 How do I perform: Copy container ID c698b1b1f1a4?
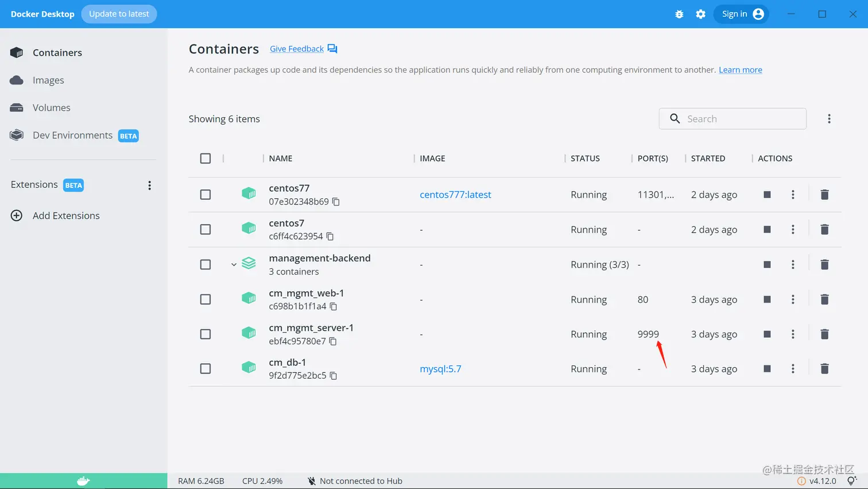click(333, 306)
